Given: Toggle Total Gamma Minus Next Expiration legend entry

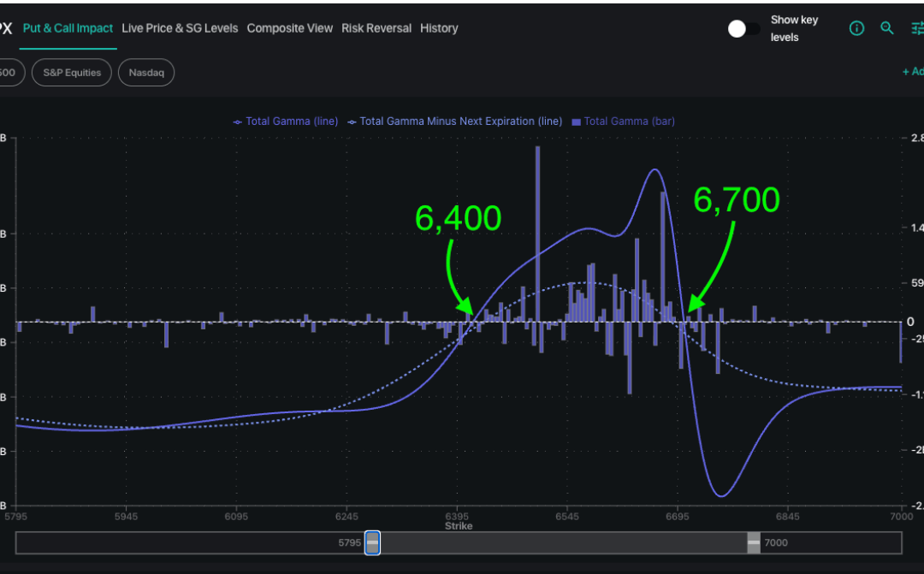Looking at the screenshot, I should pos(457,121).
